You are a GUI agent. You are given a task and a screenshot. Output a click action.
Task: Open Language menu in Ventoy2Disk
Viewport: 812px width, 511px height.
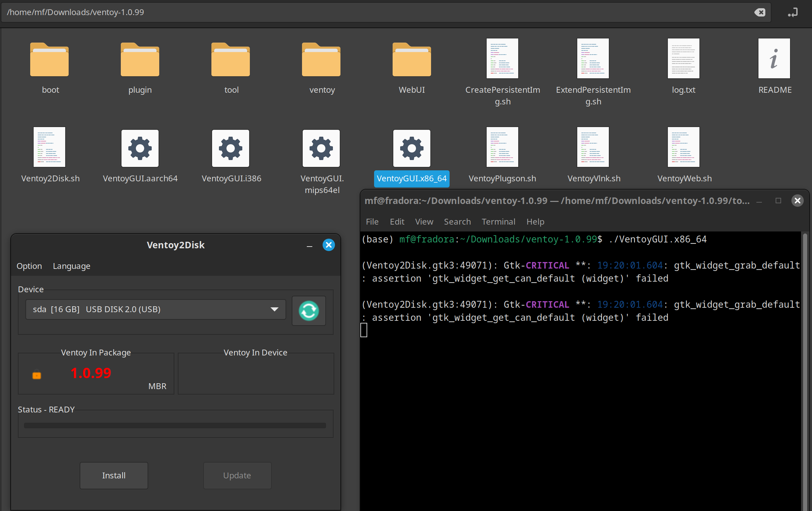[x=71, y=266]
